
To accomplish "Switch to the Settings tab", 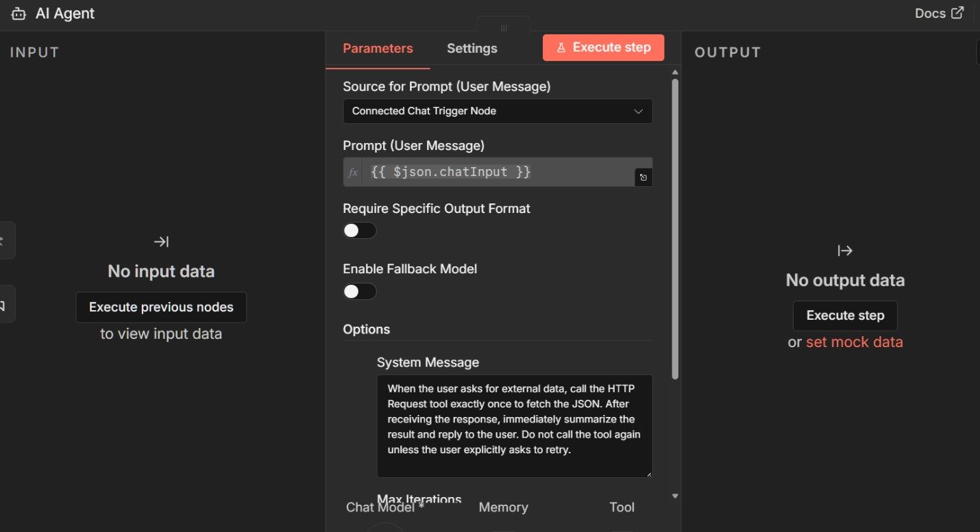I will coord(472,49).
